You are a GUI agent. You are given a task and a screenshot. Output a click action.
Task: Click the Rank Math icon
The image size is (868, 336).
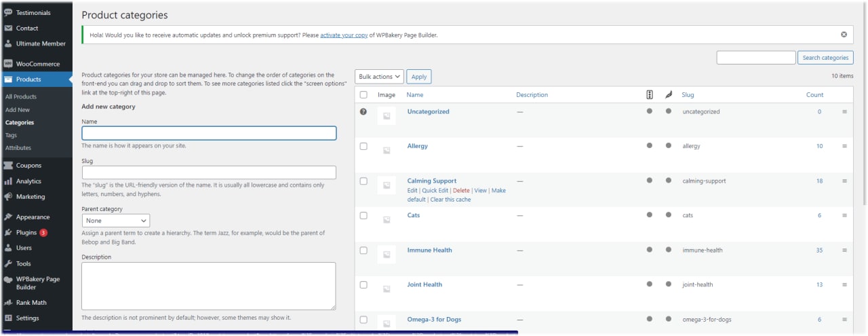click(x=8, y=303)
